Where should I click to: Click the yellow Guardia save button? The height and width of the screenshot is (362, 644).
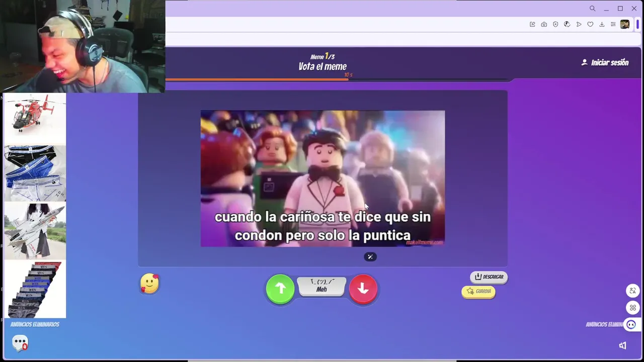(478, 292)
